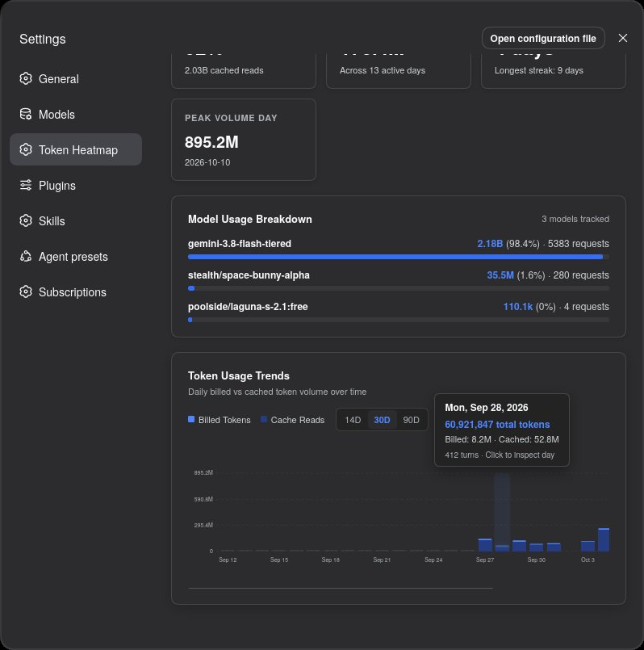Click '2.03B cached reads' text
Image resolution: width=644 pixels, height=650 pixels.
click(224, 70)
